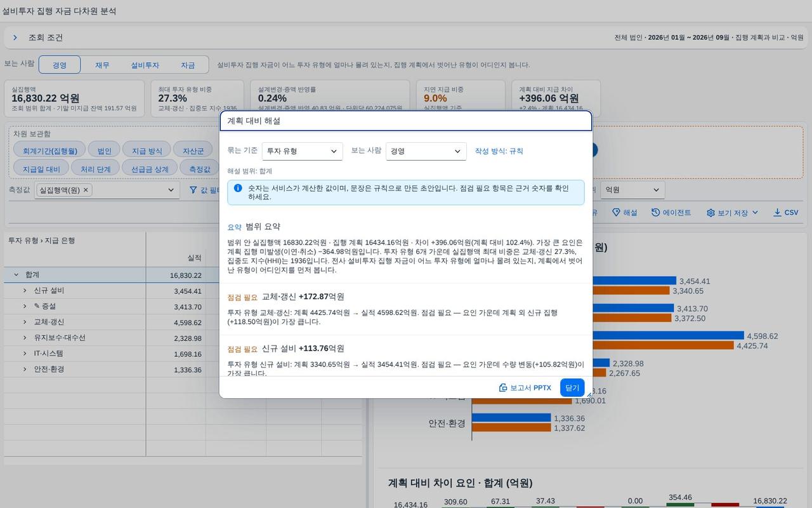Click the 법인 dimension chip

click(x=104, y=150)
